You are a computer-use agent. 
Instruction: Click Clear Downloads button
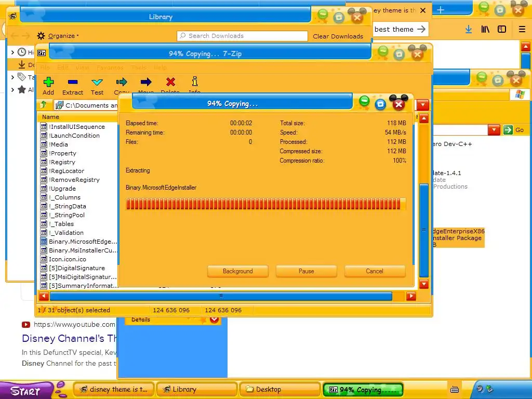pyautogui.click(x=338, y=36)
